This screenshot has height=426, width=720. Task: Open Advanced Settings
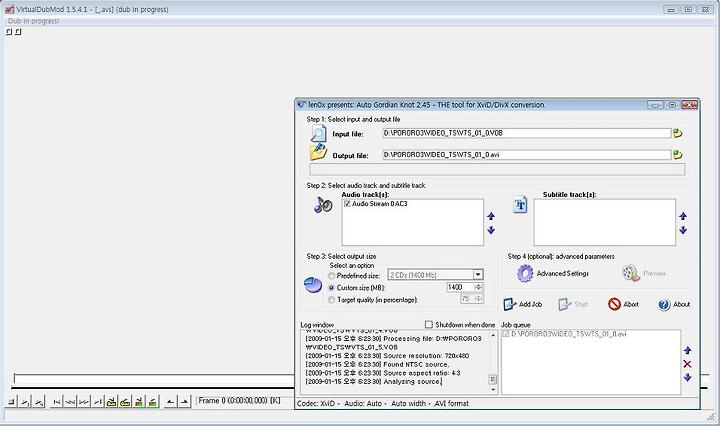[552, 274]
